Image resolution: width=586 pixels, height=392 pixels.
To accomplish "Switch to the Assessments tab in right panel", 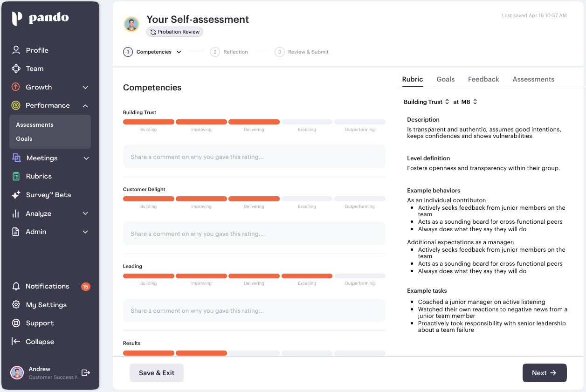I will (x=533, y=79).
